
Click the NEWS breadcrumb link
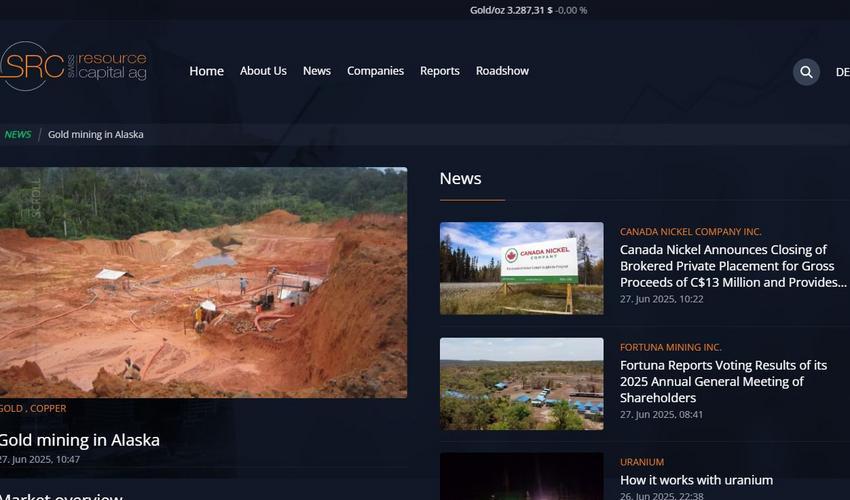pos(18,134)
